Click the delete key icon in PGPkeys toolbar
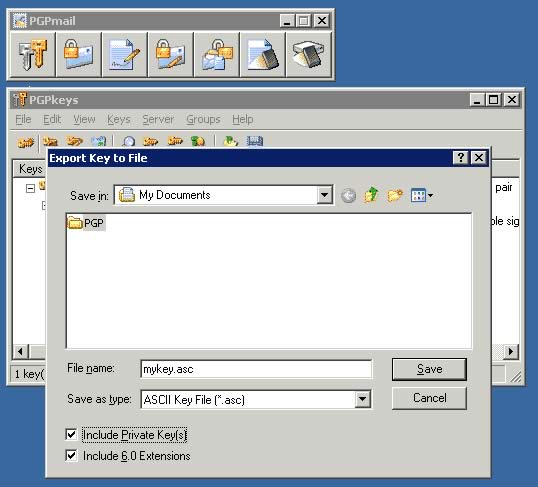This screenshot has height=487, width=538. [x=99, y=141]
